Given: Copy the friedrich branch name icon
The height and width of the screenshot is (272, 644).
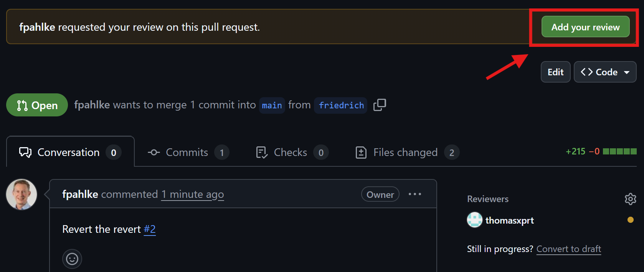Looking at the screenshot, I should point(380,105).
